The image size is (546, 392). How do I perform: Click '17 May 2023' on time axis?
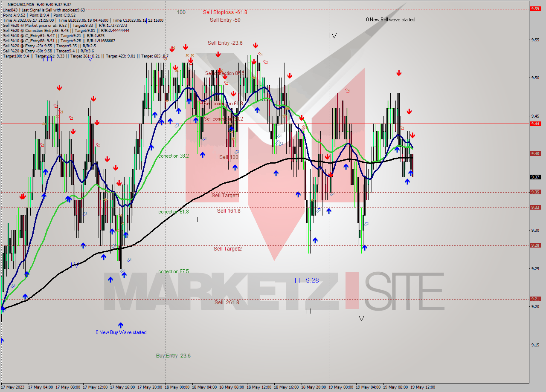pyautogui.click(x=13, y=387)
